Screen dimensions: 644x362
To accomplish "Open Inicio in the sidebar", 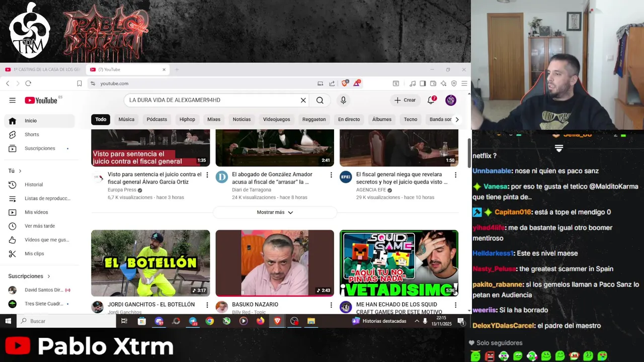I will point(40,121).
